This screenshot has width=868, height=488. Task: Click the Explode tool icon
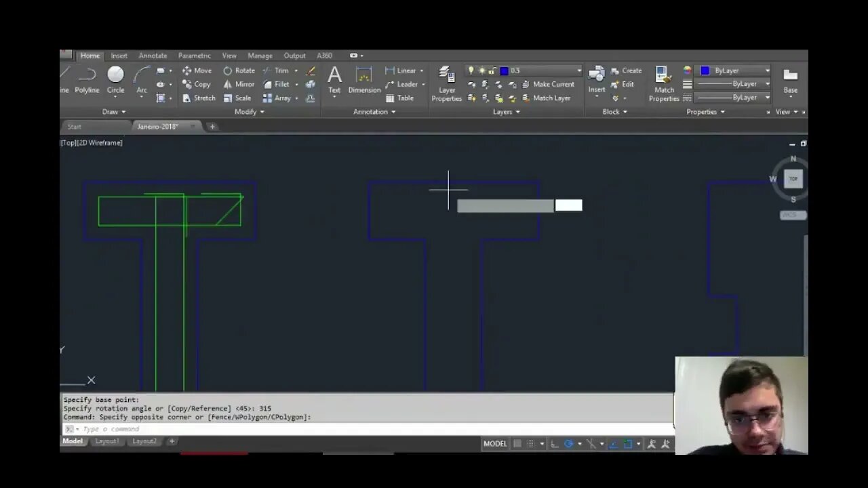(311, 84)
